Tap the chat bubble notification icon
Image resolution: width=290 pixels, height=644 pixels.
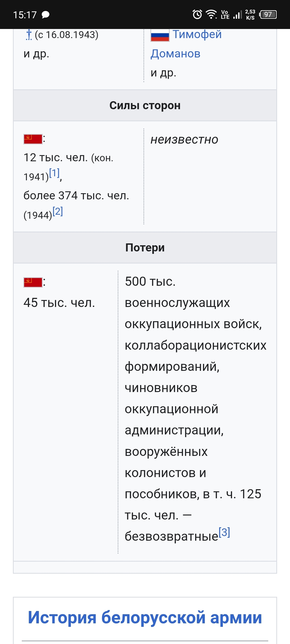(46, 15)
